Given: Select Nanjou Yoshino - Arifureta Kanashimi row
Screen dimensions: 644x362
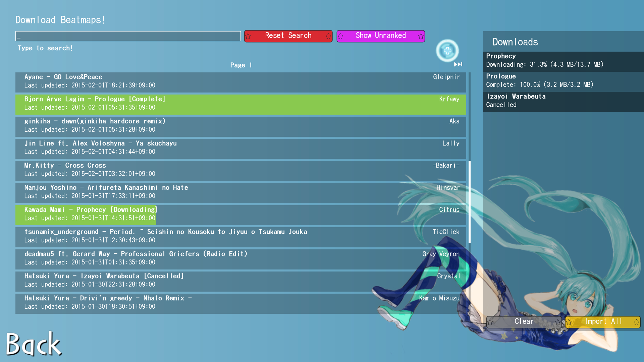Looking at the screenshot, I should (x=241, y=193).
